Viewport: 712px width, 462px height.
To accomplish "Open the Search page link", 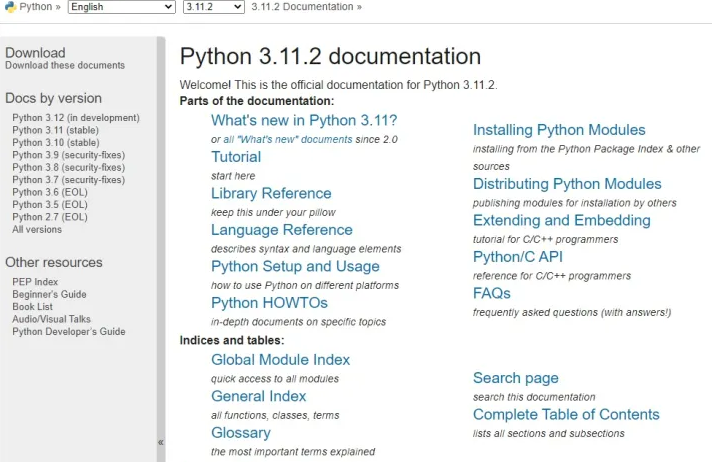I will point(516,378).
